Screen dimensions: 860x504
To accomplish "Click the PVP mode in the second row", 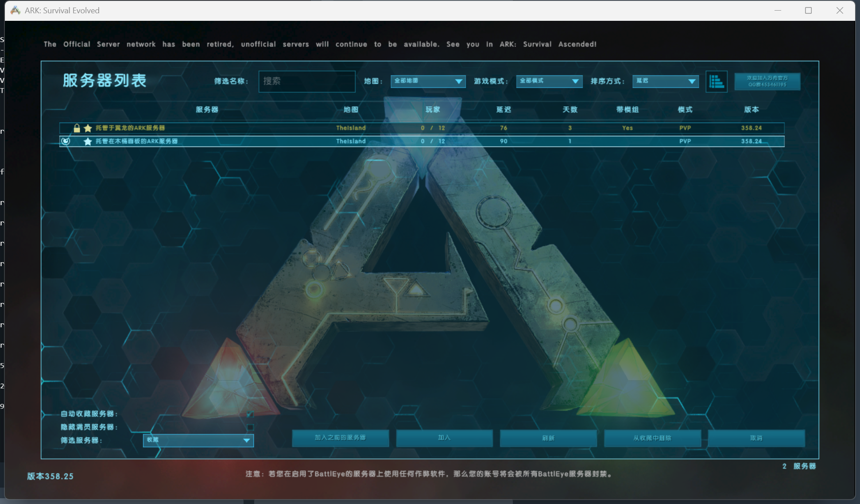I will (x=685, y=141).
